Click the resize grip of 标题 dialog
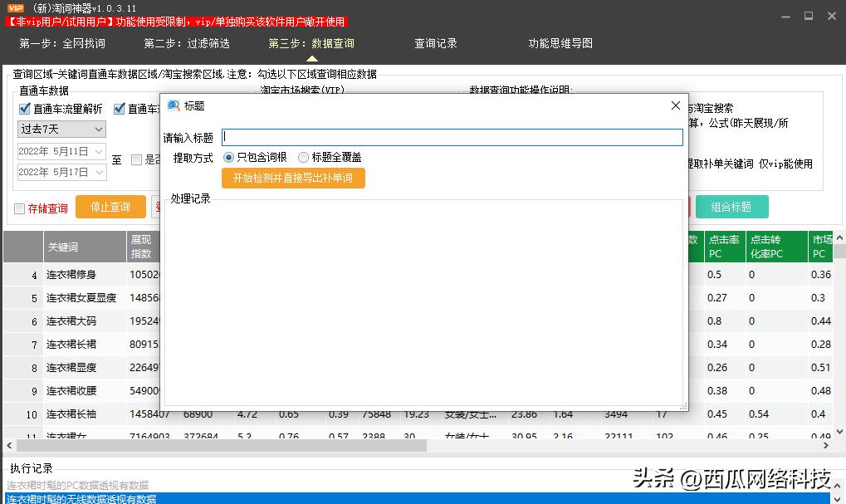This screenshot has height=504, width=846. tap(683, 406)
